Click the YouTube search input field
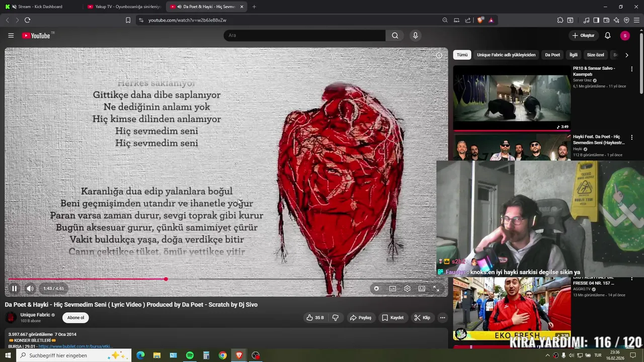This screenshot has height=362, width=644. click(x=304, y=35)
